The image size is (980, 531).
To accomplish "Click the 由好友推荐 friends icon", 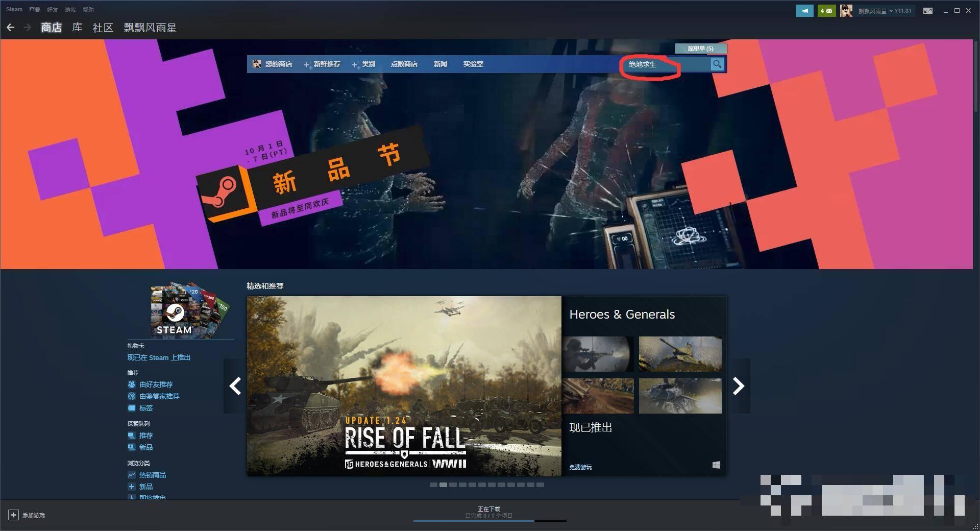I will point(132,384).
